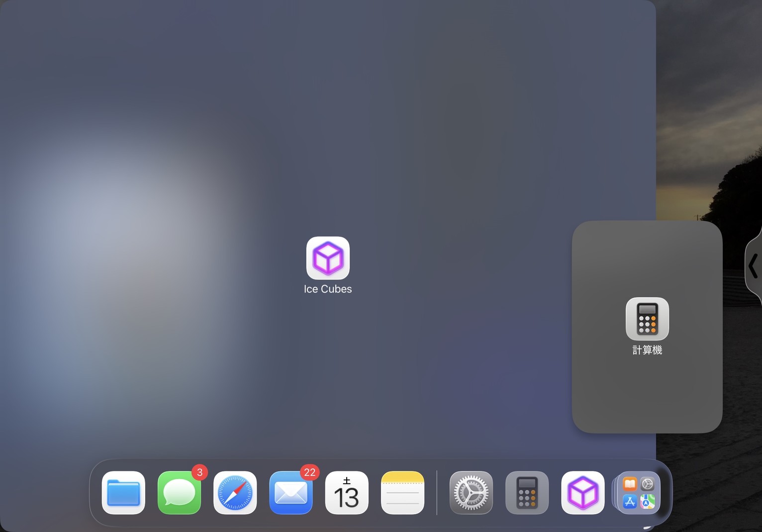Tap the Ice Cubes icon in the dock
Image resolution: width=762 pixels, height=532 pixels.
pyautogui.click(x=582, y=493)
